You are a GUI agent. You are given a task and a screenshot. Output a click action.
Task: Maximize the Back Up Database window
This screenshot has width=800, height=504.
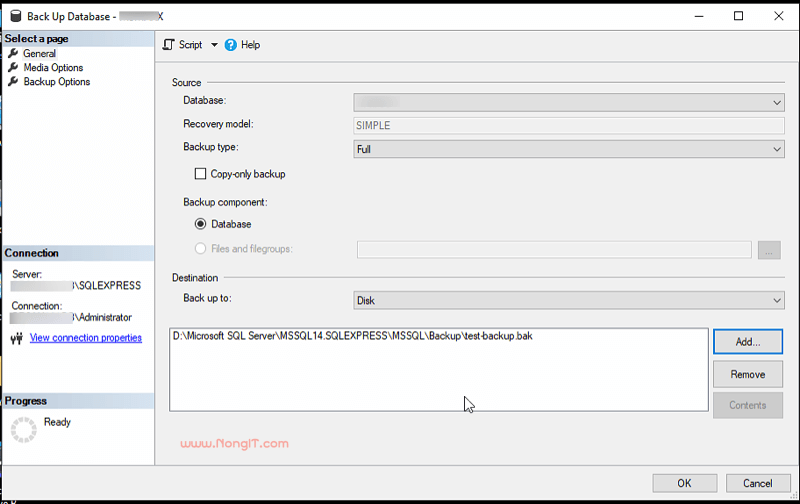pos(738,16)
